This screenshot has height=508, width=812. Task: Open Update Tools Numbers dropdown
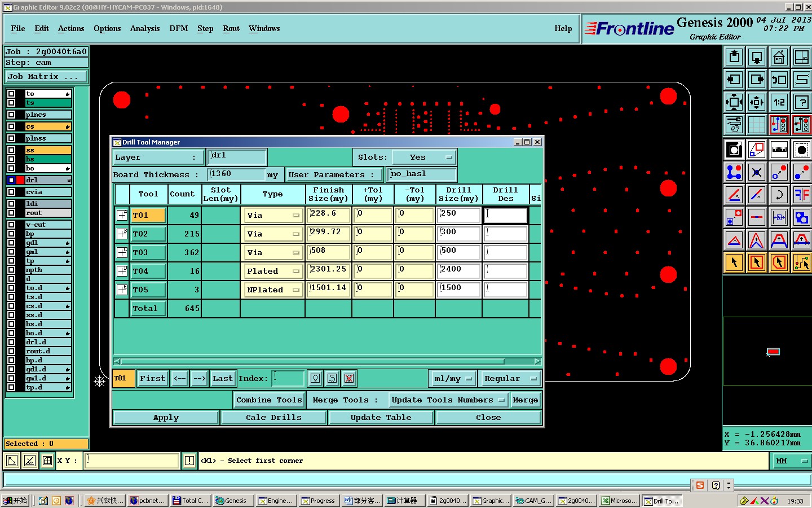click(448, 400)
